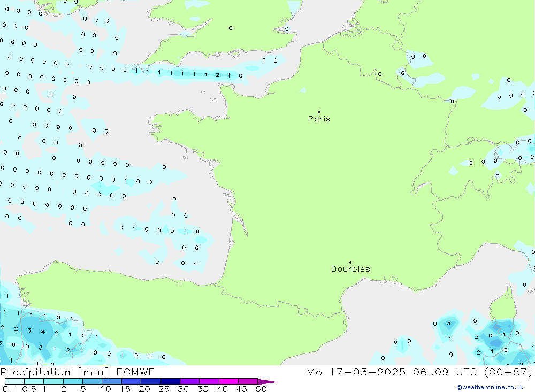Click the '2' value in the English Channel

click(217, 75)
